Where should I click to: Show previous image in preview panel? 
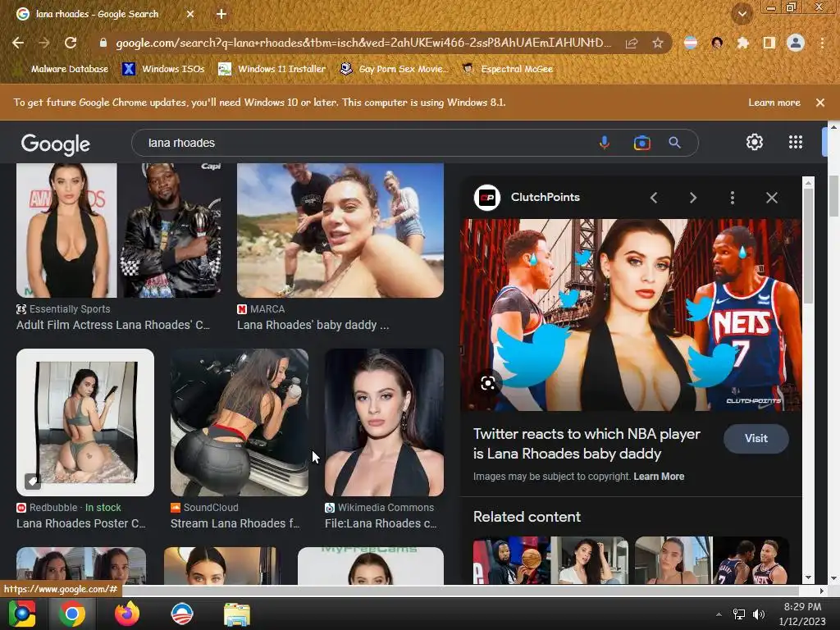pos(654,198)
